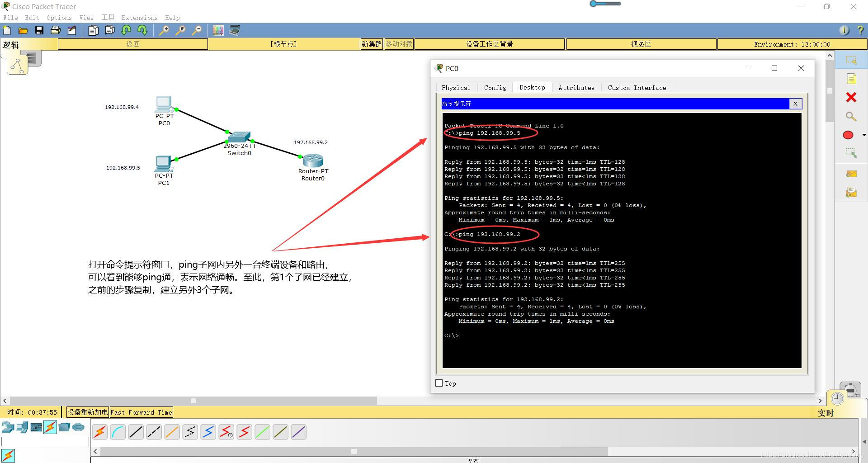Select the Inspect magnifier tool
This screenshot has height=463, width=868.
click(x=851, y=116)
